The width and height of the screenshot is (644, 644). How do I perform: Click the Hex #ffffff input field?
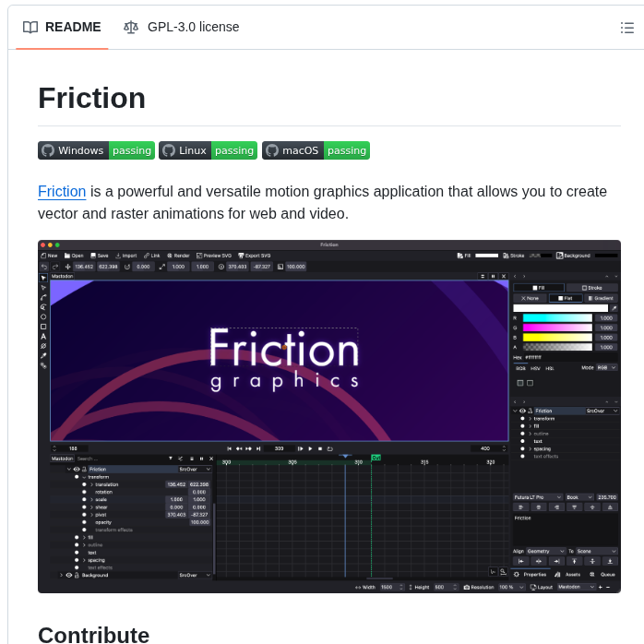(570, 357)
